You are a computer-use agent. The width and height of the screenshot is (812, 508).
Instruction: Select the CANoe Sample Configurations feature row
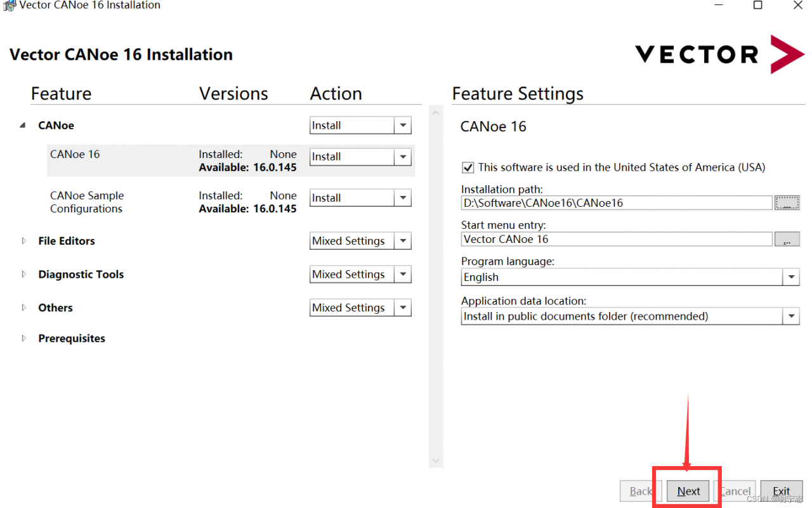(231, 202)
